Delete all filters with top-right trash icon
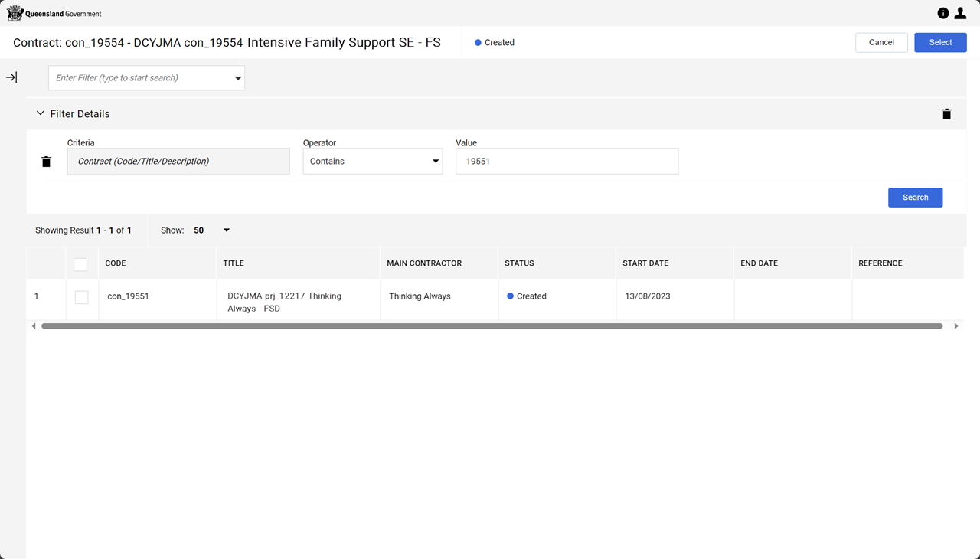 (947, 114)
